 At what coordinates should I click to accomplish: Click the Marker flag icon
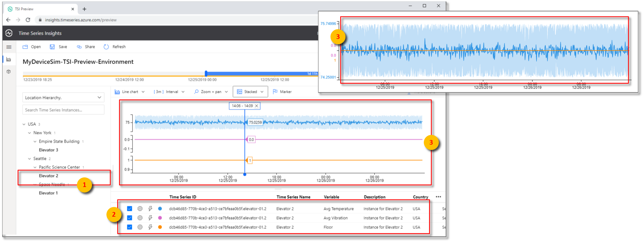tap(275, 91)
